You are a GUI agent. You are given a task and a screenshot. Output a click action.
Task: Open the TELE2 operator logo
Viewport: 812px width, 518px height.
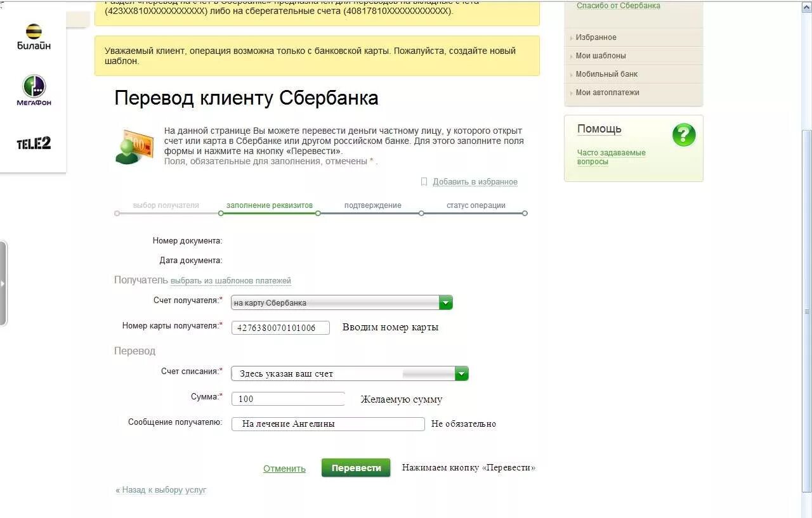pyautogui.click(x=34, y=143)
